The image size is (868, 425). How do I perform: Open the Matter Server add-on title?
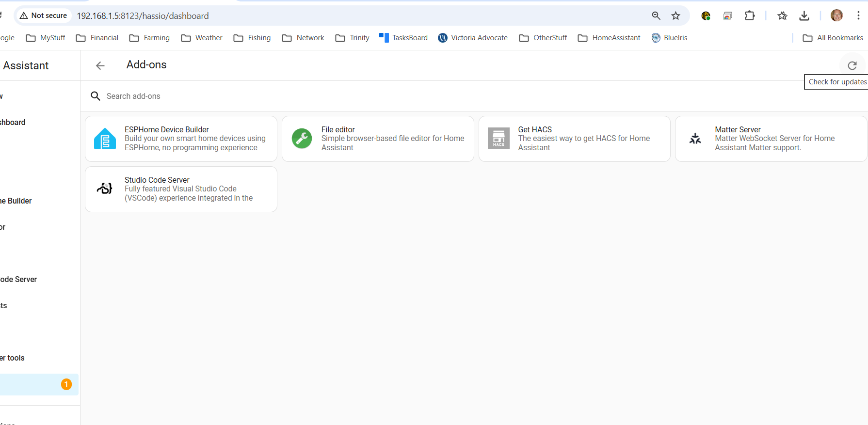point(738,129)
